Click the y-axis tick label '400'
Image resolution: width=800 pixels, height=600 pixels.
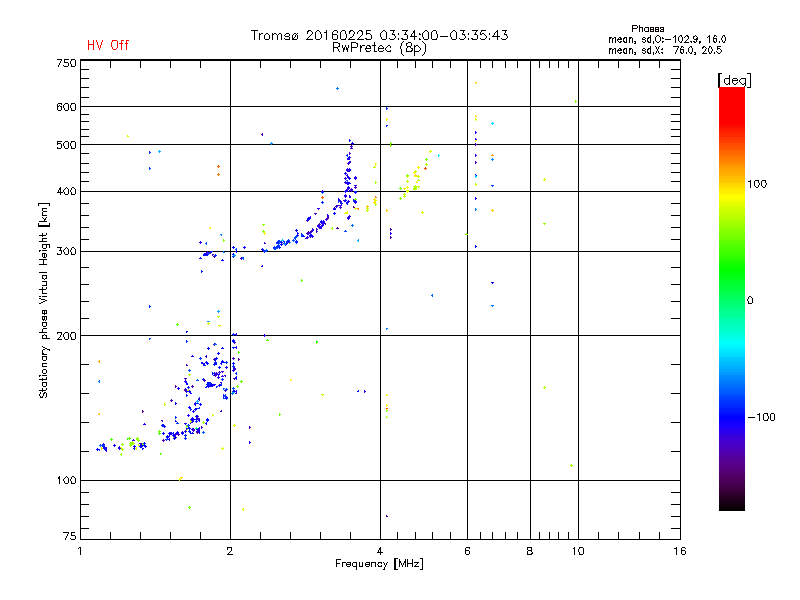click(x=67, y=192)
